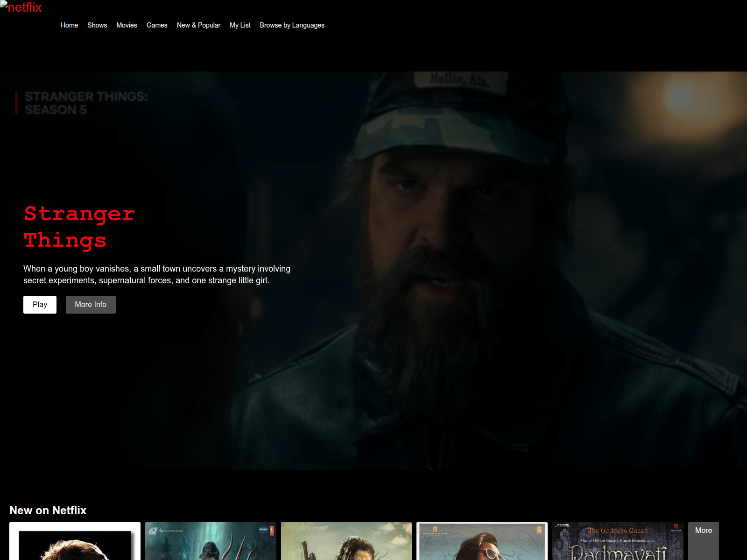Open the poster with the sunglasses figure
The image size is (747, 560).
pos(482,541)
